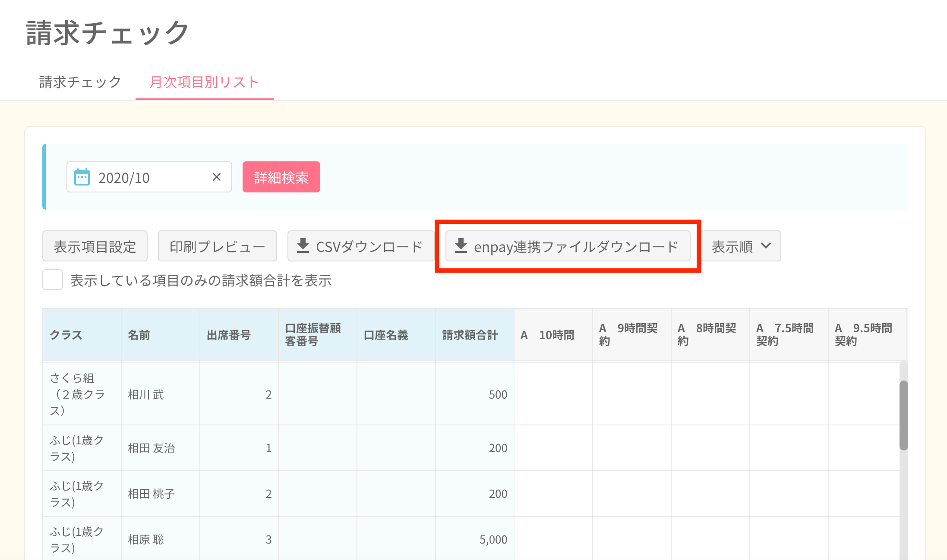Click the 500 total for 相川 武
This screenshot has width=947, height=560.
[475, 394]
